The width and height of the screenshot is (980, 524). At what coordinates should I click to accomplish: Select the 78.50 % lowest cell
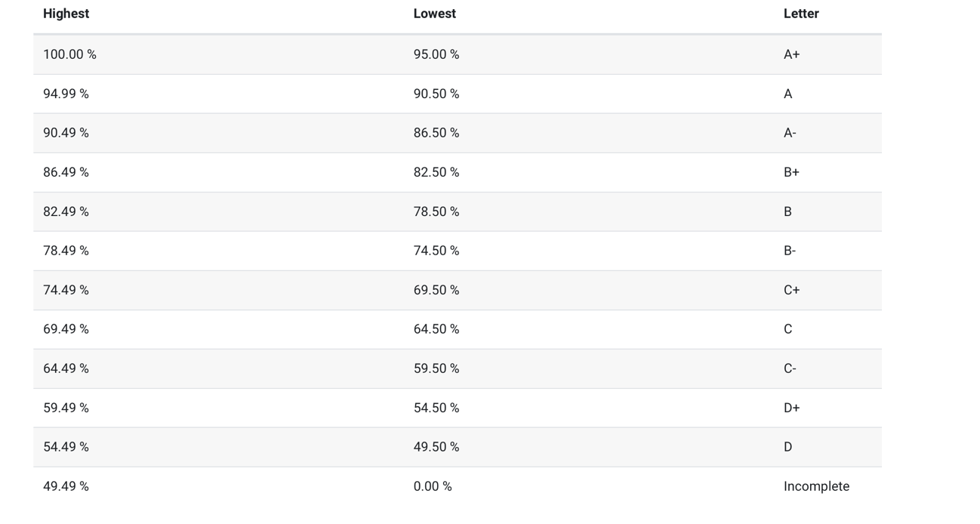[x=436, y=211]
